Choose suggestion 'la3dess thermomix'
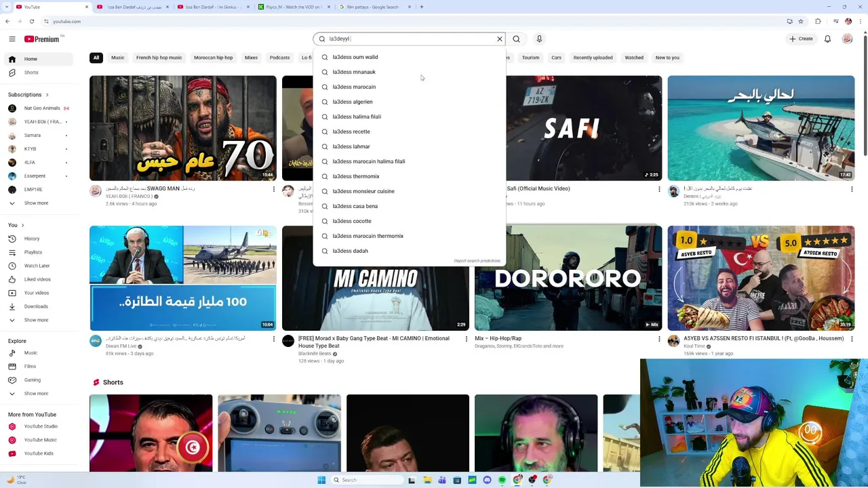The height and width of the screenshot is (488, 868). (409, 176)
